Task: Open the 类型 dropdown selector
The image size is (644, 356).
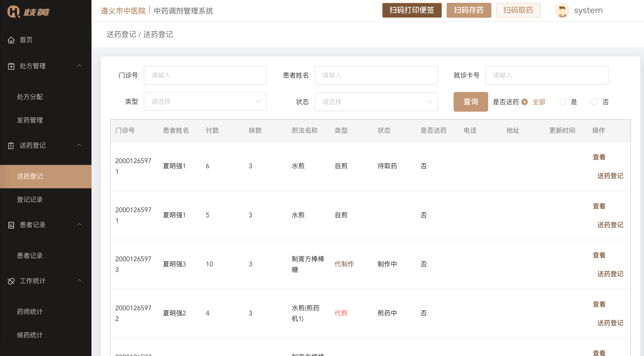Action: click(205, 101)
